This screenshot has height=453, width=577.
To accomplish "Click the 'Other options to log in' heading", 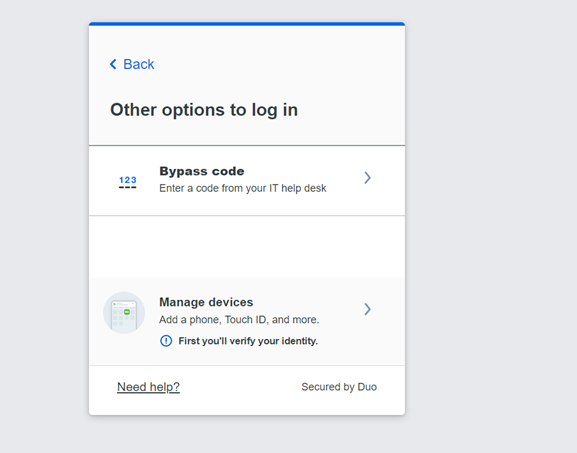I will 204,110.
